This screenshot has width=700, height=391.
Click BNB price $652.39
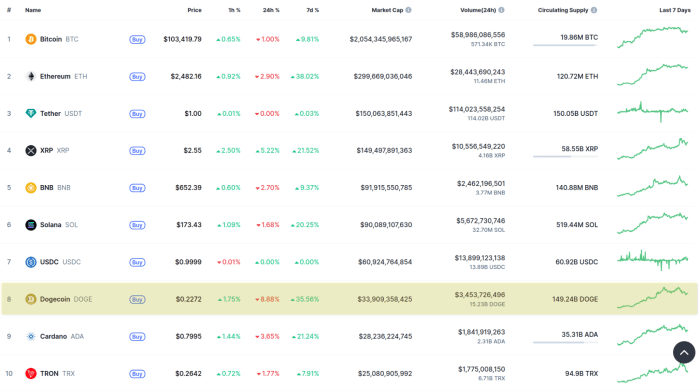point(188,187)
